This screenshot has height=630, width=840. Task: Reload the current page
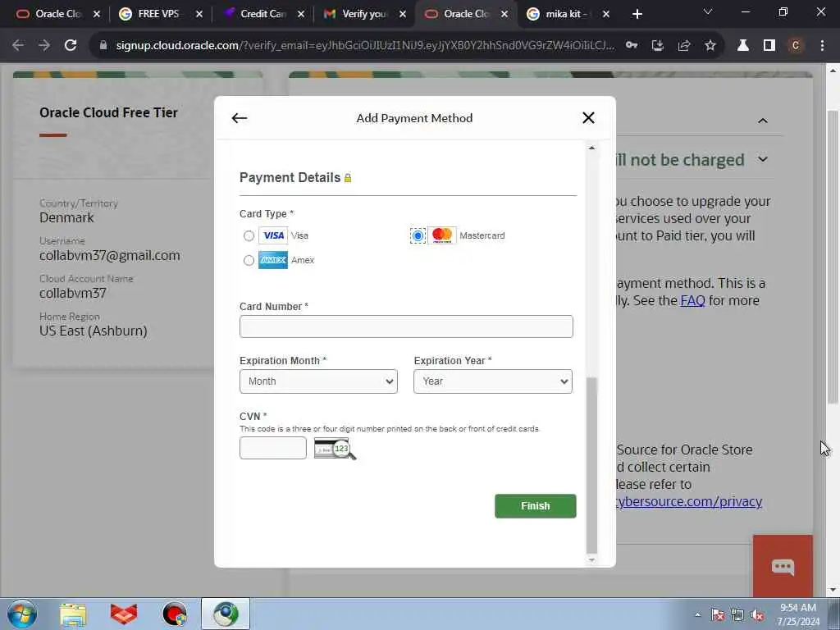71,46
